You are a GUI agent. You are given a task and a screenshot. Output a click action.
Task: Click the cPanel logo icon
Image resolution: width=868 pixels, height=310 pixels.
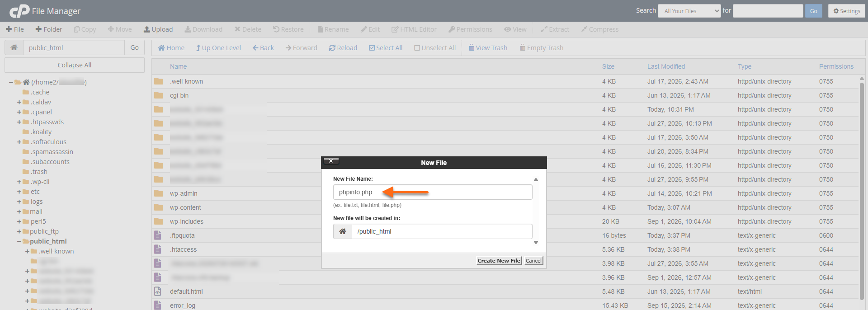click(x=19, y=11)
